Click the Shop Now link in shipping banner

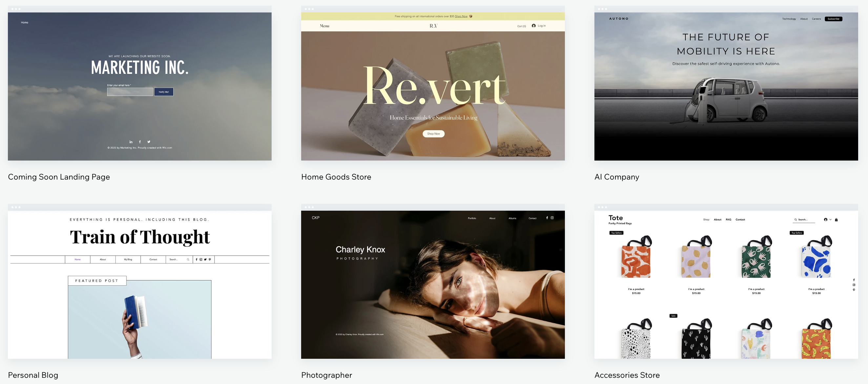point(461,16)
